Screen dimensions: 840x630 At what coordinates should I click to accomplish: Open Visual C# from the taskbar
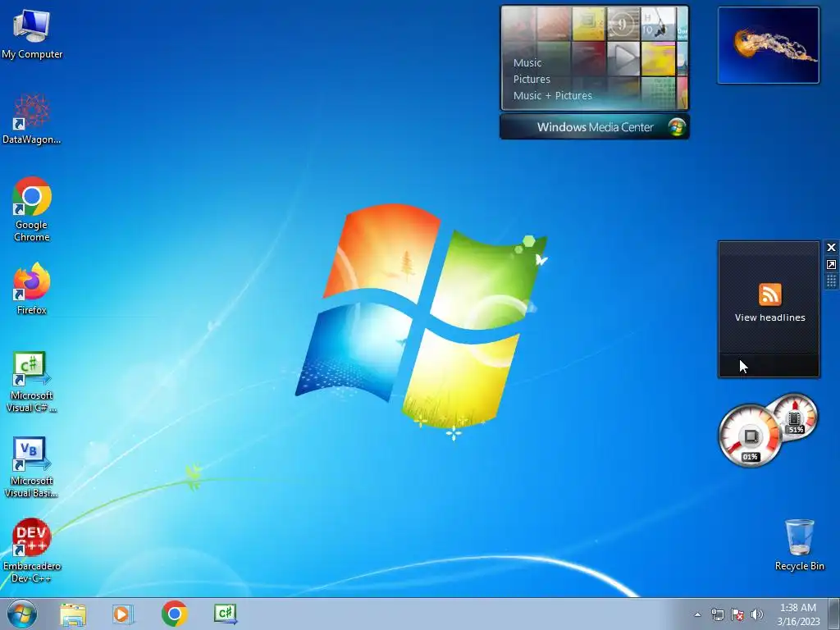coord(225,614)
